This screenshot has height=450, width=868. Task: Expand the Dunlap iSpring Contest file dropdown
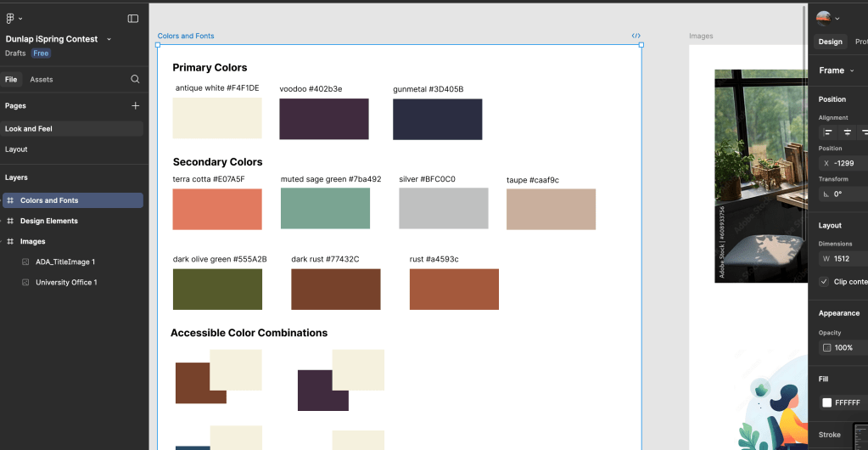tap(109, 39)
